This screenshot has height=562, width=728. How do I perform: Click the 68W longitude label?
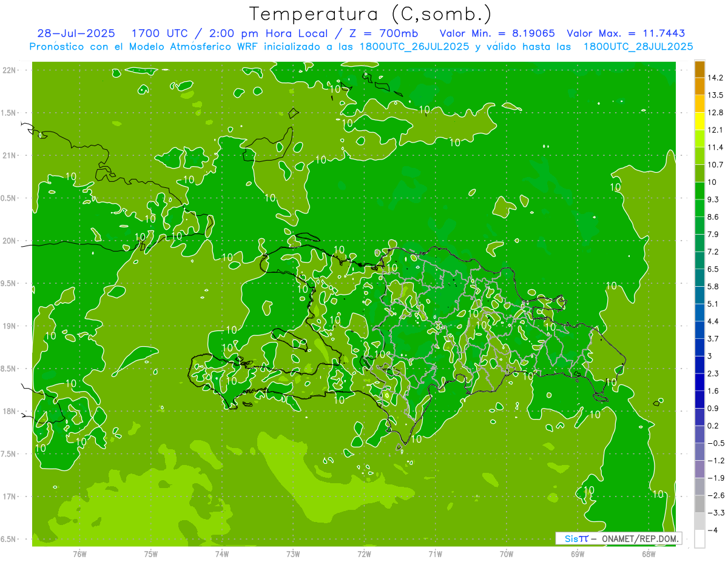pyautogui.click(x=649, y=554)
